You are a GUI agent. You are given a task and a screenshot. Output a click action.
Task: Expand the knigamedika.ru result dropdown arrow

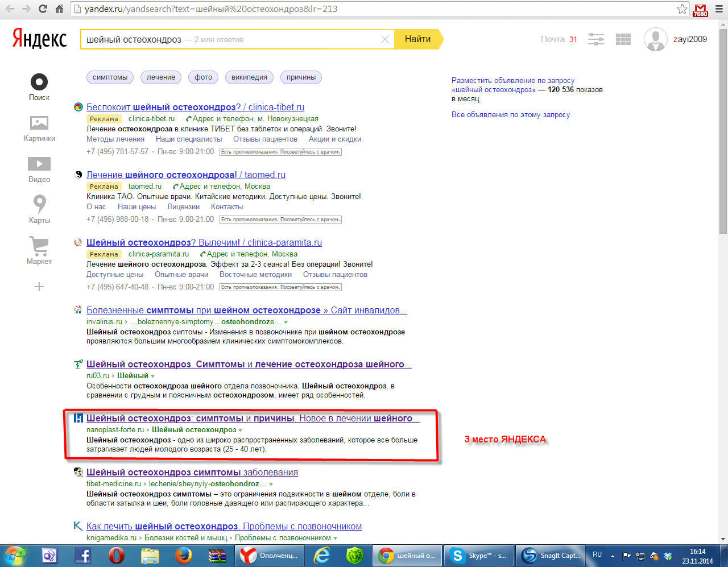(x=336, y=538)
